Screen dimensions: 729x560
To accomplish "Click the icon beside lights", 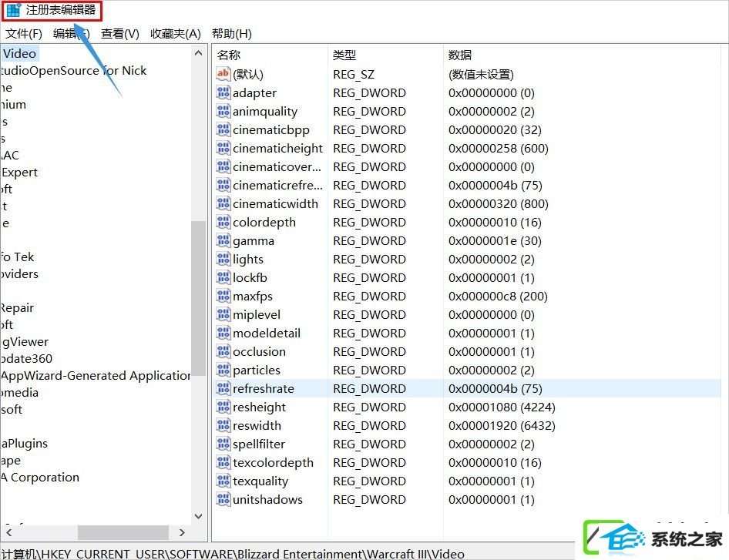I will click(223, 259).
